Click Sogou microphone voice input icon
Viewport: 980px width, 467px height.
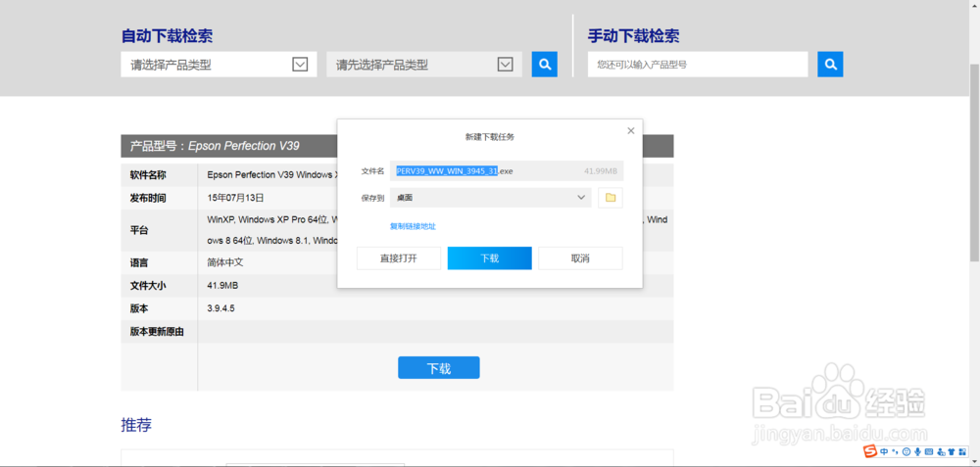[x=917, y=451]
